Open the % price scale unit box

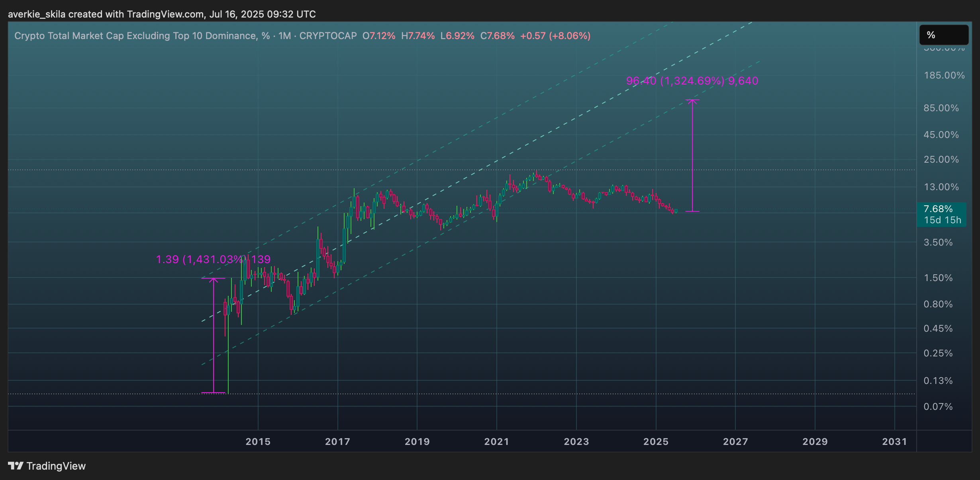coord(944,35)
